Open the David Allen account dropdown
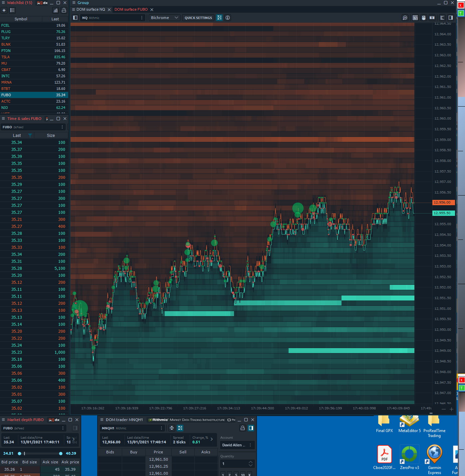This screenshot has height=476, width=465. [237, 445]
